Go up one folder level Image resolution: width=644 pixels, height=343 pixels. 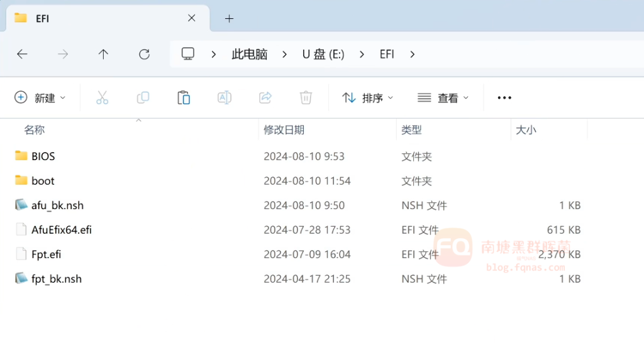pos(104,54)
